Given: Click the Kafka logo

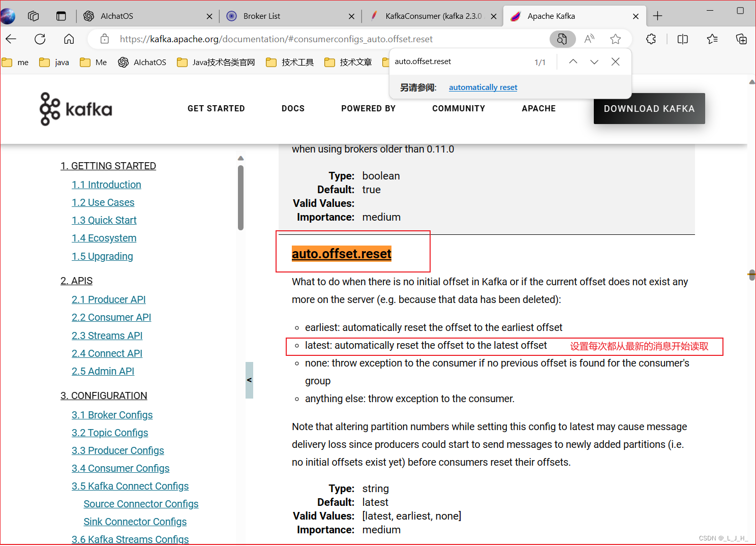Looking at the screenshot, I should click(76, 109).
